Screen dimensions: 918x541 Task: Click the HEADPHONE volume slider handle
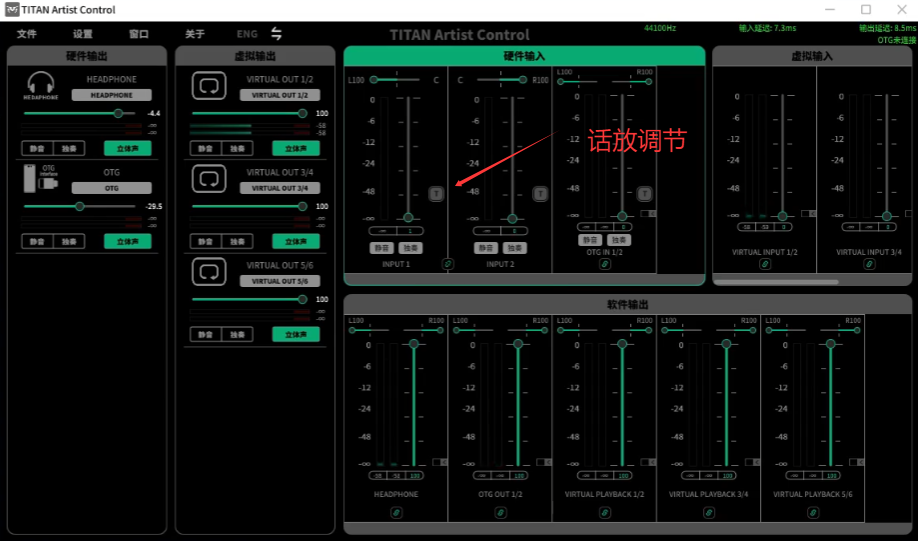(118, 114)
